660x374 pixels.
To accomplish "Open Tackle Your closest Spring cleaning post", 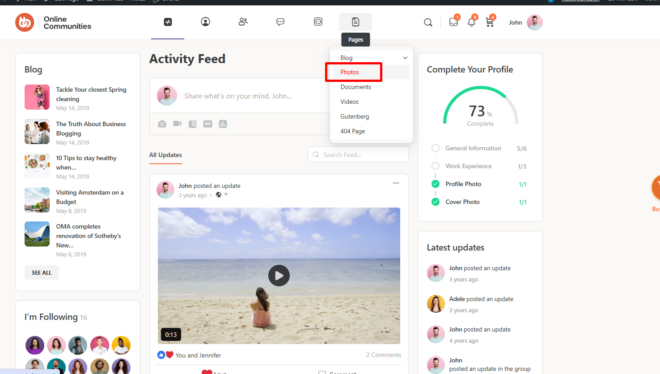I will (x=91, y=94).
